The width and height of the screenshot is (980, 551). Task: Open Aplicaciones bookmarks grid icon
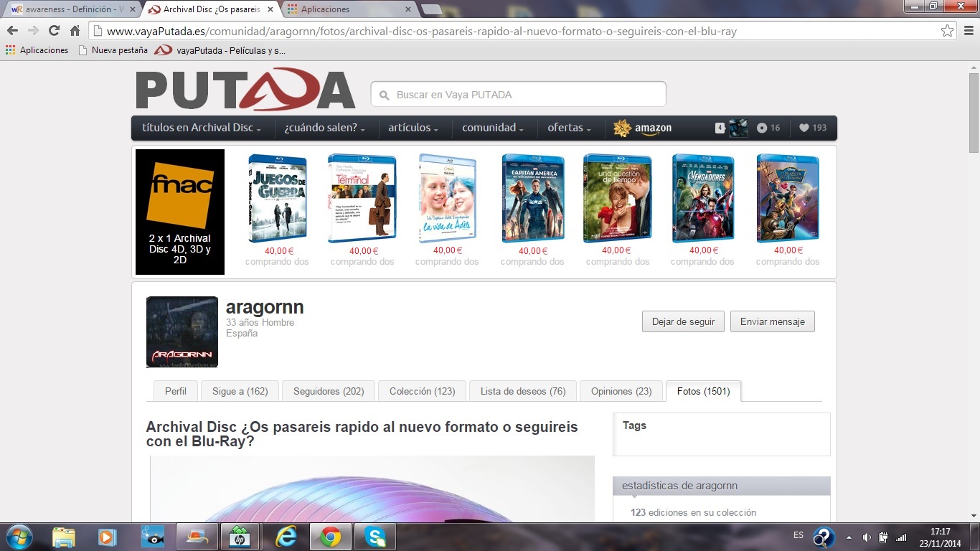(10, 50)
